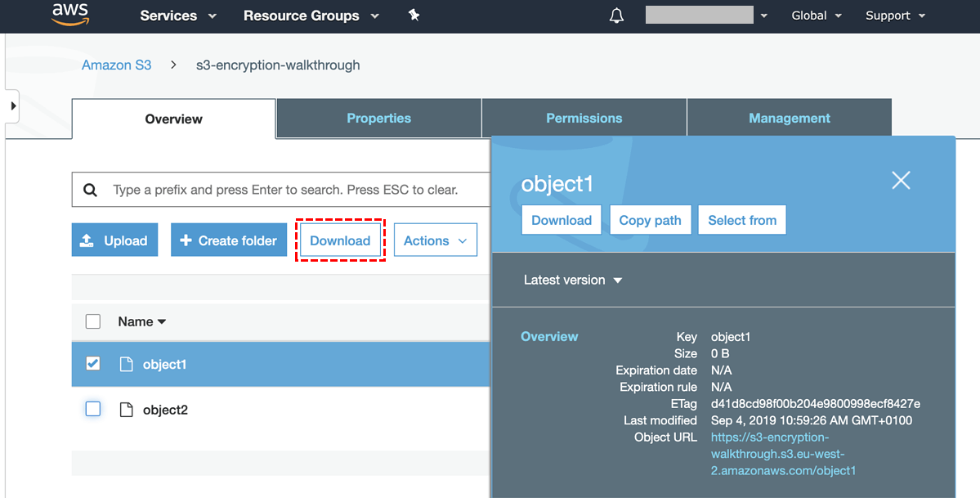Viewport: 980px width, 498px height.
Task: Uncheck the object1 checkbox
Action: tap(93, 363)
